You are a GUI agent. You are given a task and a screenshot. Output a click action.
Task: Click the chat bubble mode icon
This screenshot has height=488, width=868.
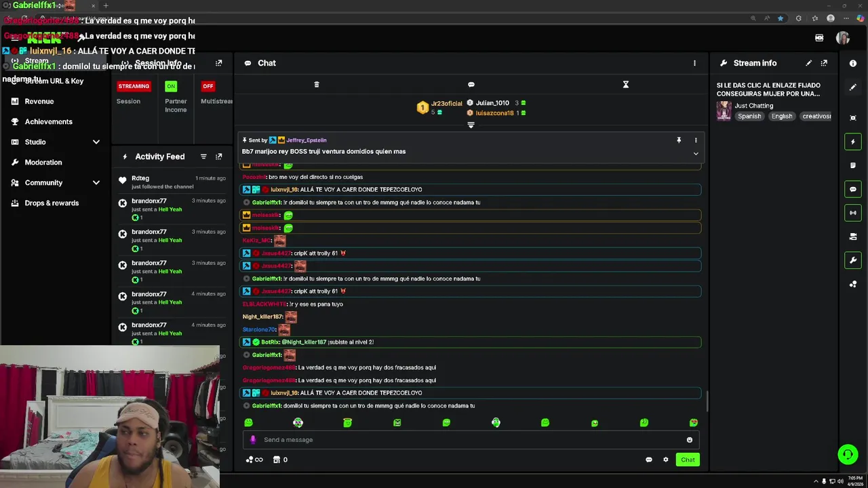pyautogui.click(x=471, y=85)
